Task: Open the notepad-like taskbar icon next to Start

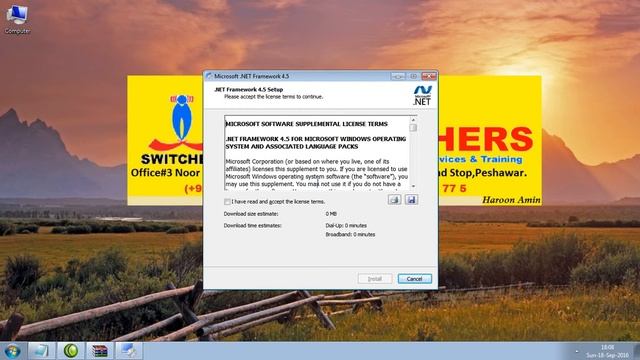Action: click(x=41, y=351)
